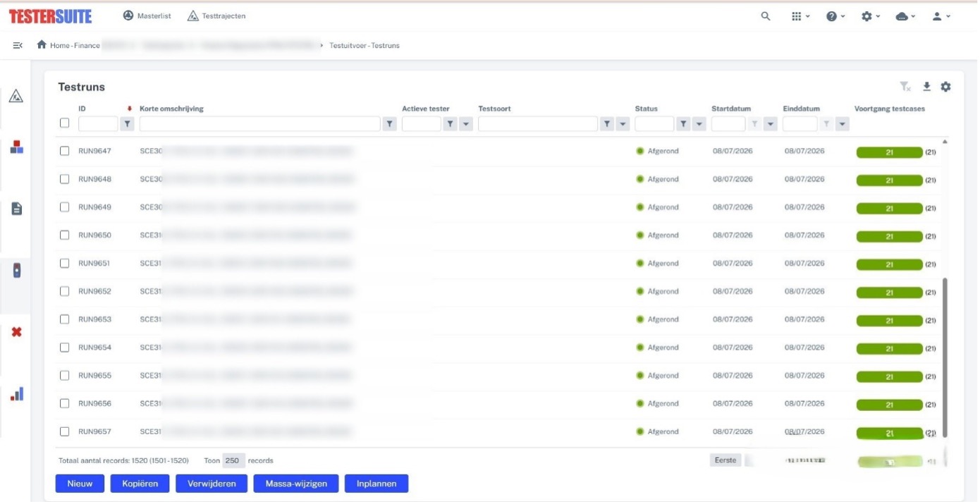This screenshot has width=980, height=504.
Task: Go to the Eerste page button
Action: click(725, 460)
